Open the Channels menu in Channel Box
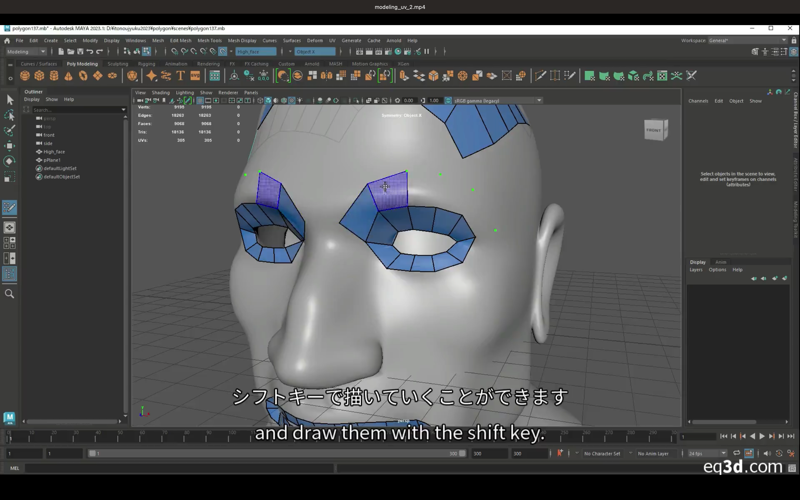 697,101
